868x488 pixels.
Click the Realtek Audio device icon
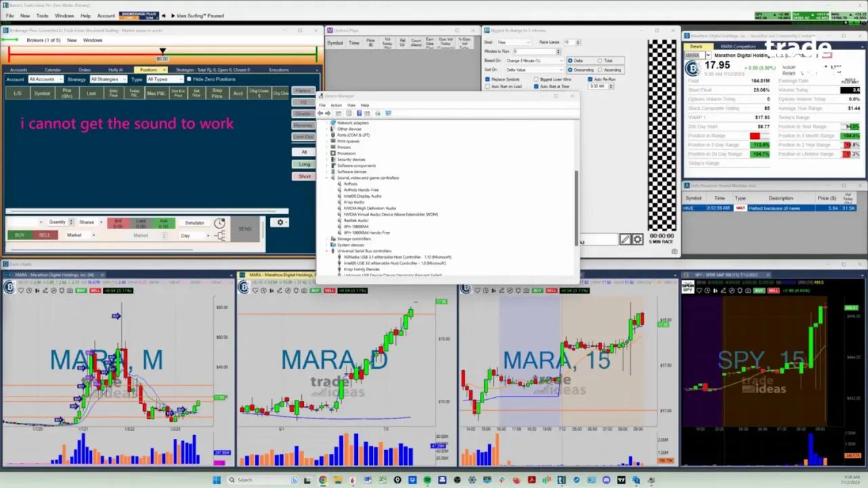click(340, 220)
